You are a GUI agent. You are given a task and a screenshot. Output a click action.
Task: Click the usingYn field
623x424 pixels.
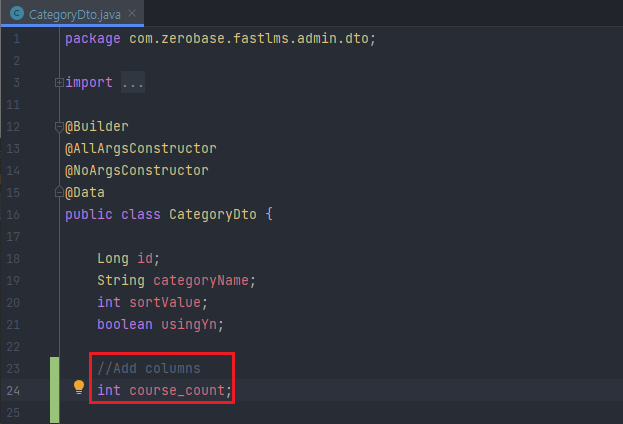coord(189,325)
